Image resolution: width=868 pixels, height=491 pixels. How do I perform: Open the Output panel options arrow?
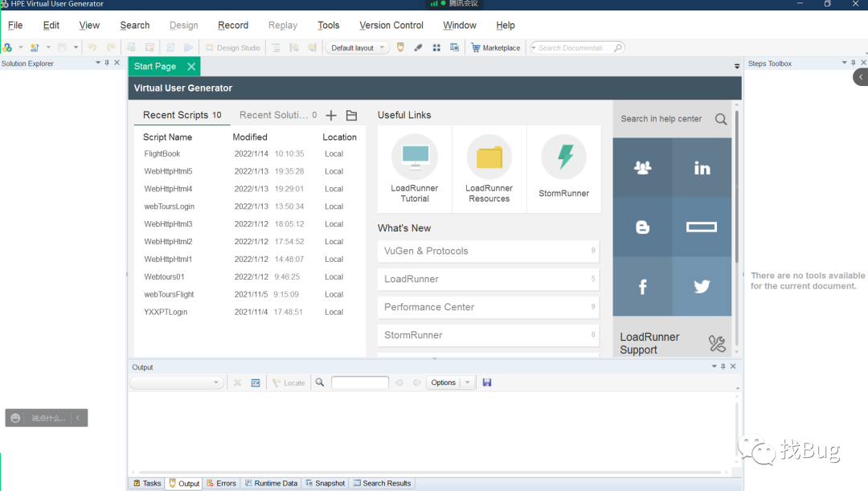714,366
